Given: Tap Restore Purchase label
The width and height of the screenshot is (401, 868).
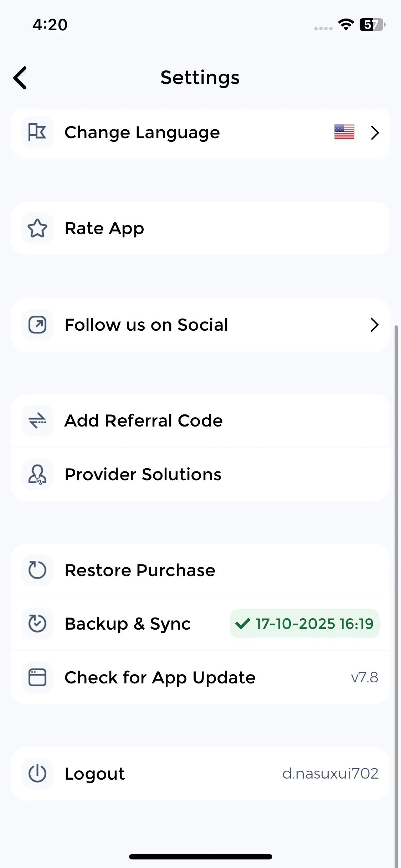Looking at the screenshot, I should tap(140, 570).
